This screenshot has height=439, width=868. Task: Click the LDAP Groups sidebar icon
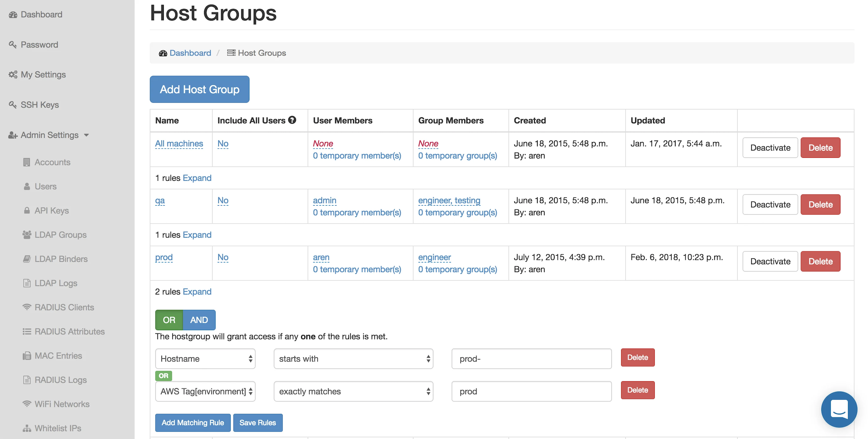tap(27, 235)
